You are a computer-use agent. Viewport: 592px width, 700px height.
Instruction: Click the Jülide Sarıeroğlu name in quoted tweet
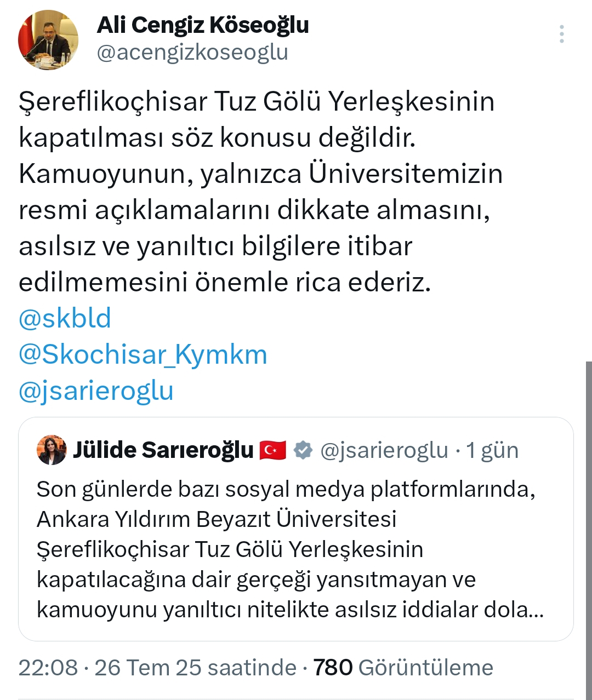[163, 450]
